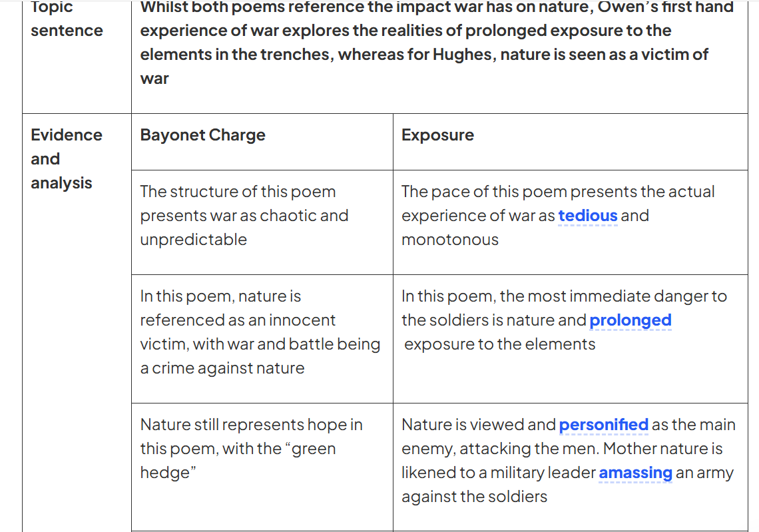759x532 pixels.
Task: Click 'exposure to the elements' text
Action: pyautogui.click(x=499, y=344)
